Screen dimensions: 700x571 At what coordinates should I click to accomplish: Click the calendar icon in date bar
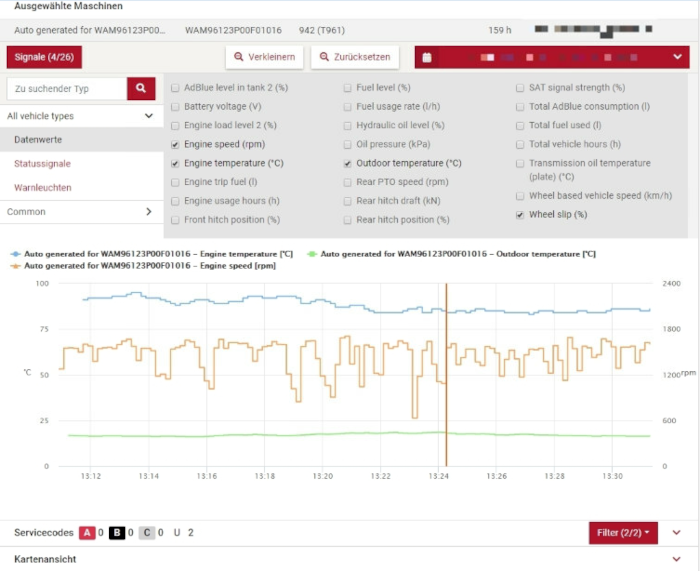[427, 57]
